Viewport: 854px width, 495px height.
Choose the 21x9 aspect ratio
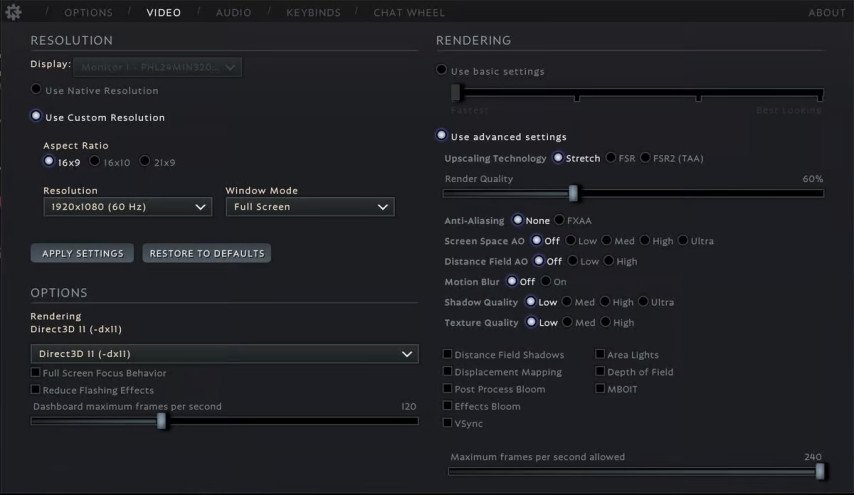point(145,161)
